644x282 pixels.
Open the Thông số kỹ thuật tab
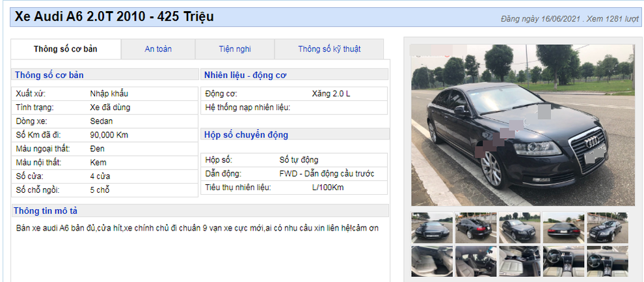tap(329, 49)
